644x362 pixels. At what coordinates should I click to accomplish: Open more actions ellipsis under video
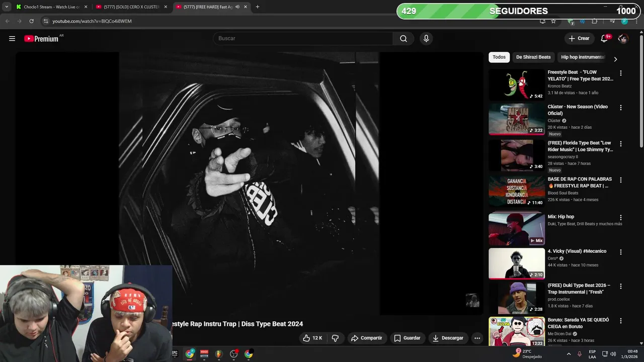point(477,338)
